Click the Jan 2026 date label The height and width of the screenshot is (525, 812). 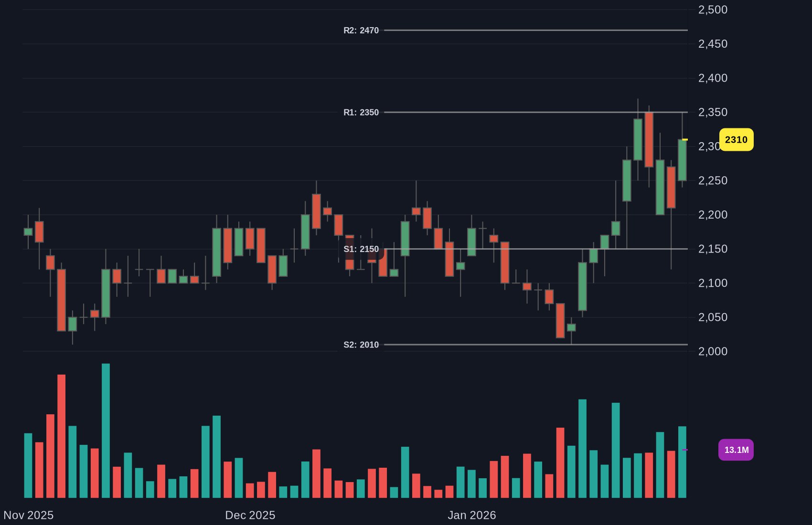tap(472, 515)
